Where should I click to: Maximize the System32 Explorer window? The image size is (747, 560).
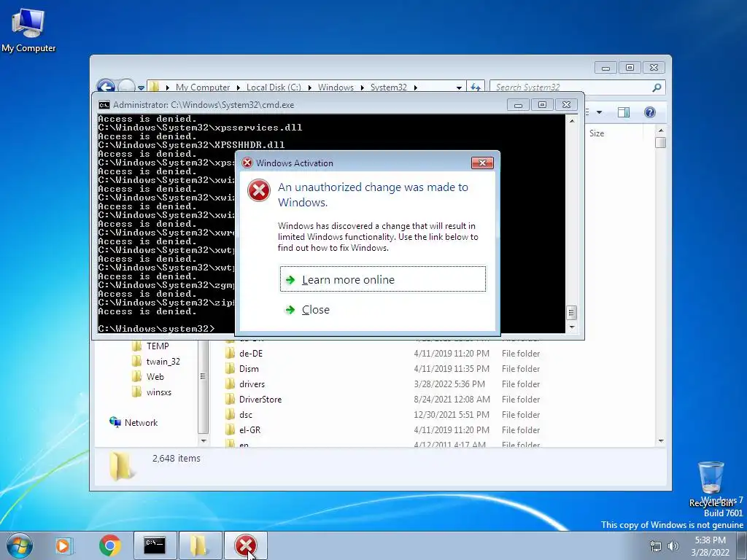(630, 68)
